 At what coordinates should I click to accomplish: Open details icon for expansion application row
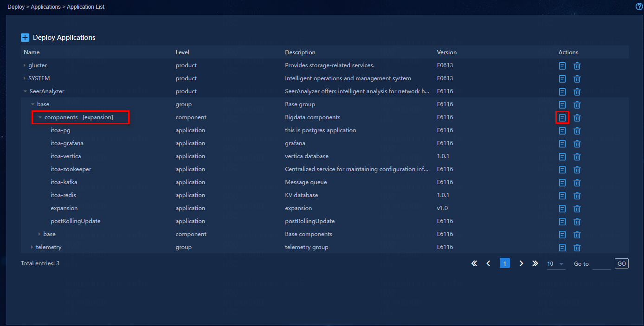click(562, 209)
